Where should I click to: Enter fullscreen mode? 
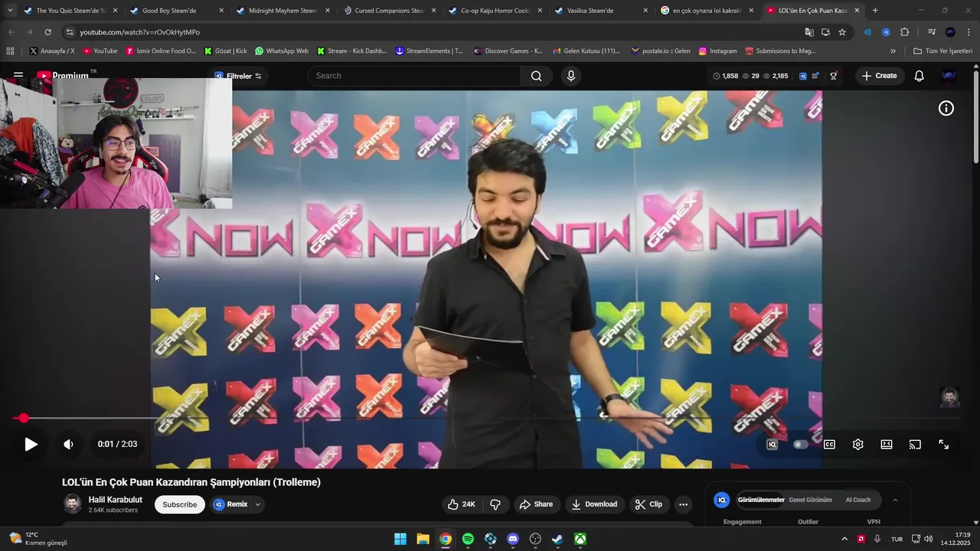[944, 445]
